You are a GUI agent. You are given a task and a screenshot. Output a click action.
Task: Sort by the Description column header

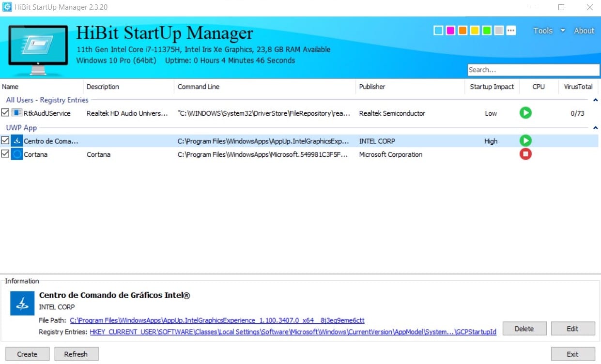[x=129, y=87]
